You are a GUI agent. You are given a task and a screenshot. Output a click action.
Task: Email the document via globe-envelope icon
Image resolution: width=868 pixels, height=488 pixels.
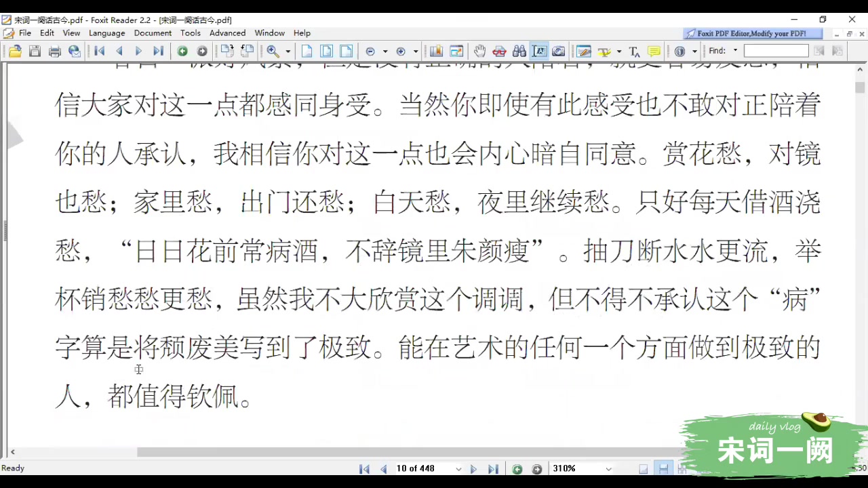75,51
